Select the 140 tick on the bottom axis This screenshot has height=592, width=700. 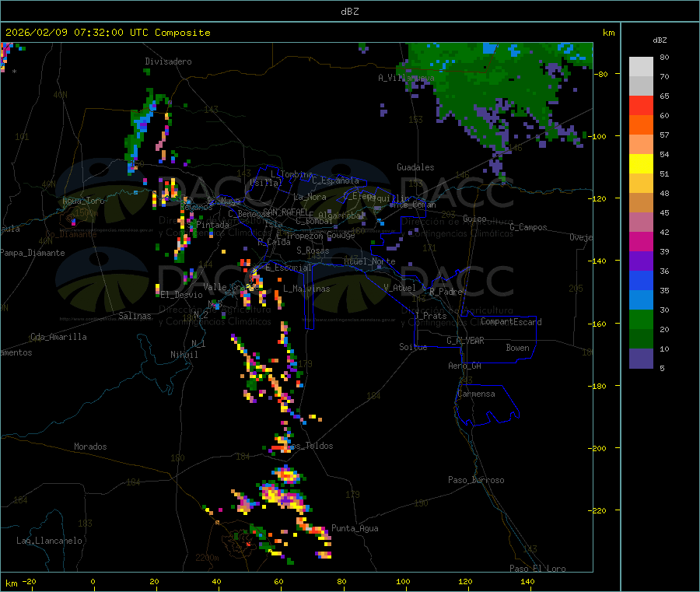(x=527, y=581)
